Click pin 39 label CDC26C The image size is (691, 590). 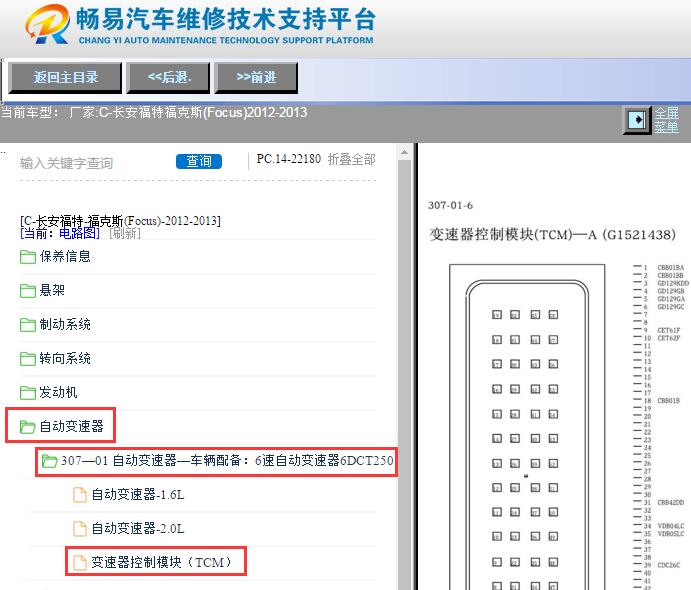pos(669,565)
